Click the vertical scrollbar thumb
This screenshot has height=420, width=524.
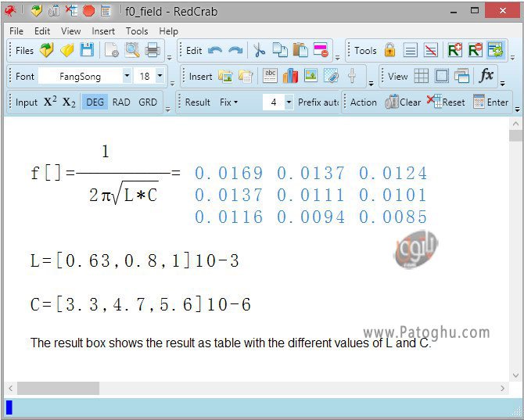(515, 136)
